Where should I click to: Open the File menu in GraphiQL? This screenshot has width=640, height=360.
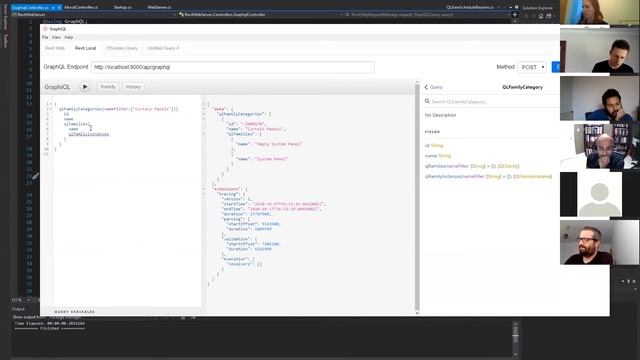point(45,37)
